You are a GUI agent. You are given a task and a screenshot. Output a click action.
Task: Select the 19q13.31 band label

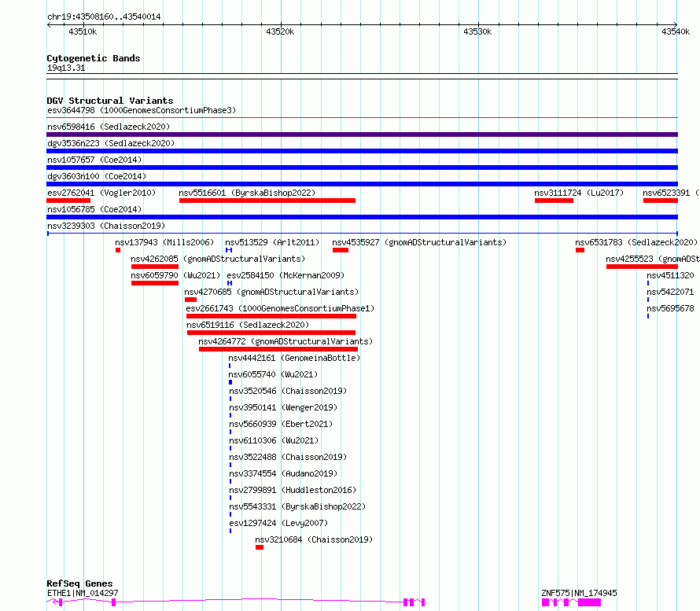coord(66,68)
